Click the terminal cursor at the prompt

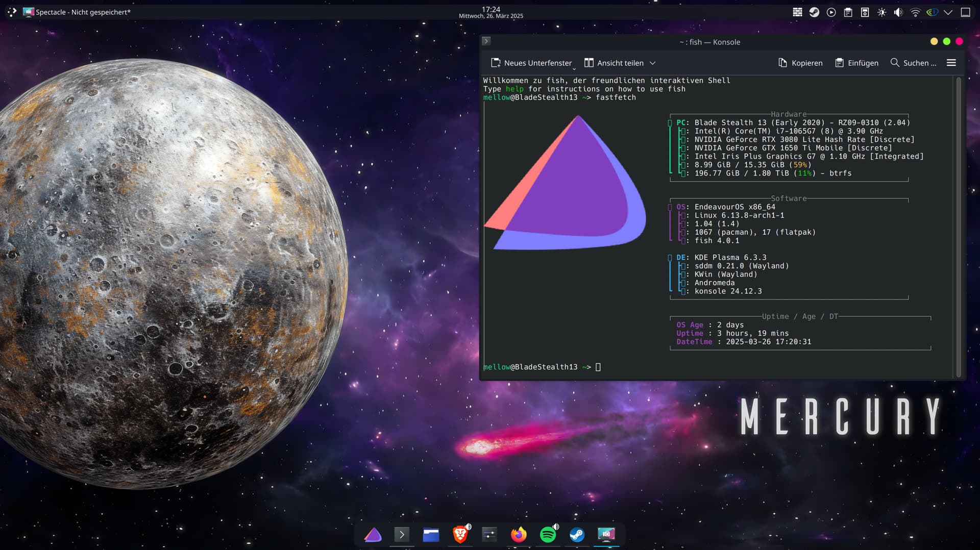pyautogui.click(x=598, y=367)
